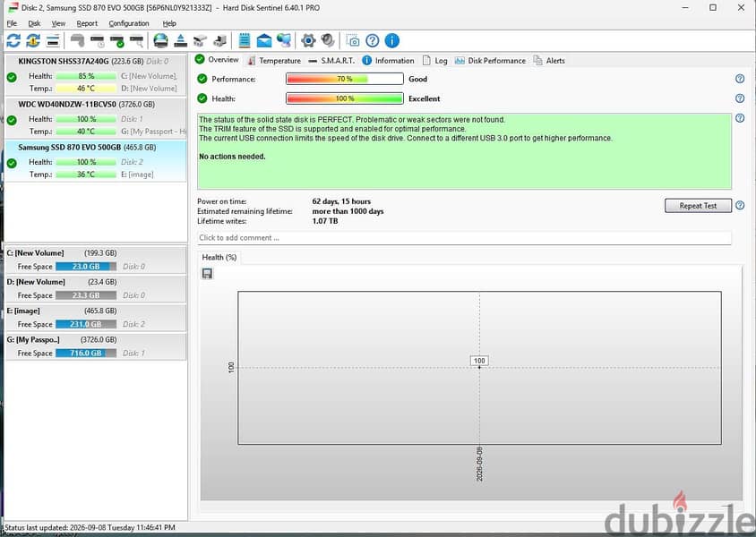
Task: Click the eject disk toolbar icon
Action: coord(180,41)
